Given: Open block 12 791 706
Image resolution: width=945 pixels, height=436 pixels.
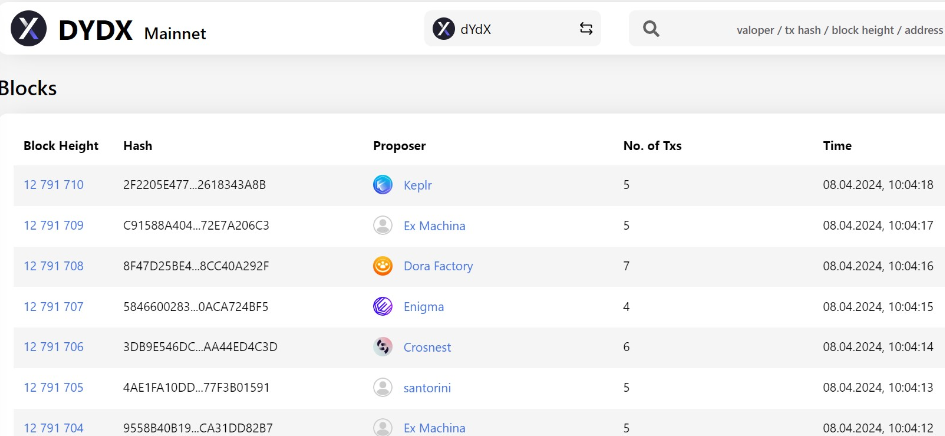Looking at the screenshot, I should (x=54, y=347).
